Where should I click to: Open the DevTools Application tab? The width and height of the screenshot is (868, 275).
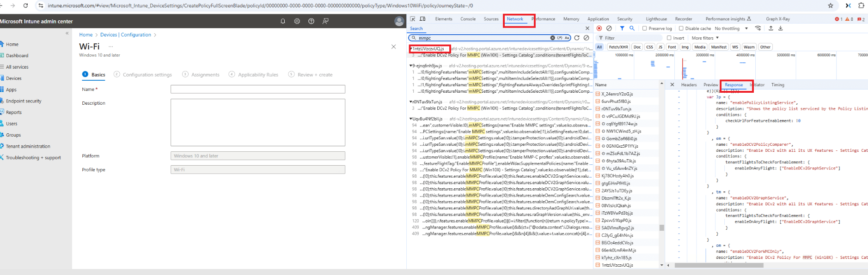pos(598,19)
